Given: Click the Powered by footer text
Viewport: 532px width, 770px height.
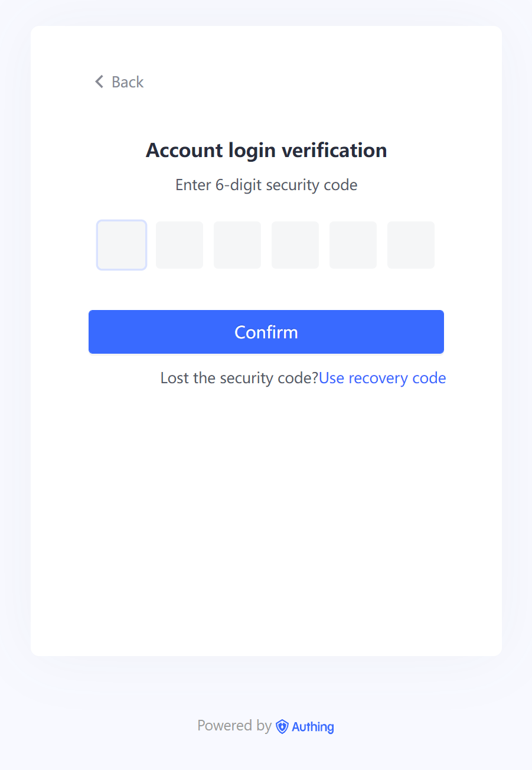Looking at the screenshot, I should pyautogui.click(x=234, y=726).
